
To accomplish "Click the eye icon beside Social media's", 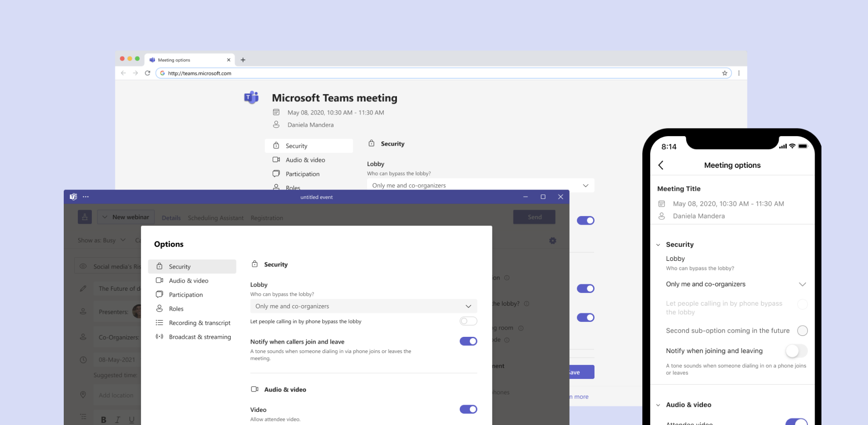I will click(83, 266).
